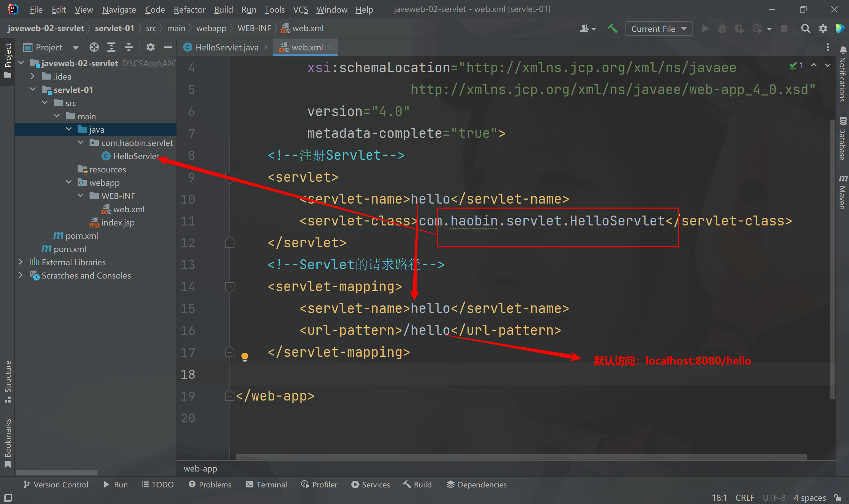Click Select Opened File crosshair icon
The image size is (849, 504).
pos(94,47)
